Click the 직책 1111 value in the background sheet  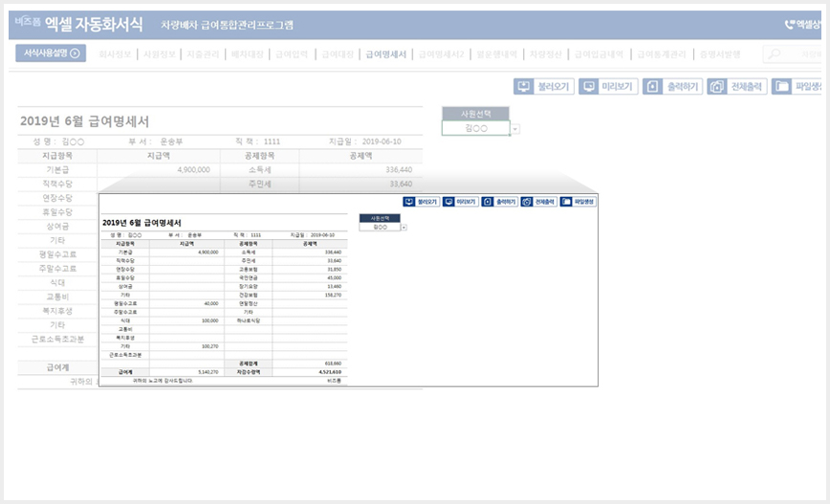coord(273,142)
